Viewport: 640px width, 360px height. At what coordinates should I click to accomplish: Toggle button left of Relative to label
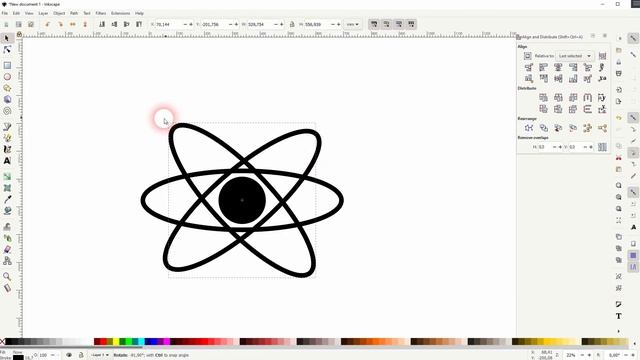pos(527,56)
